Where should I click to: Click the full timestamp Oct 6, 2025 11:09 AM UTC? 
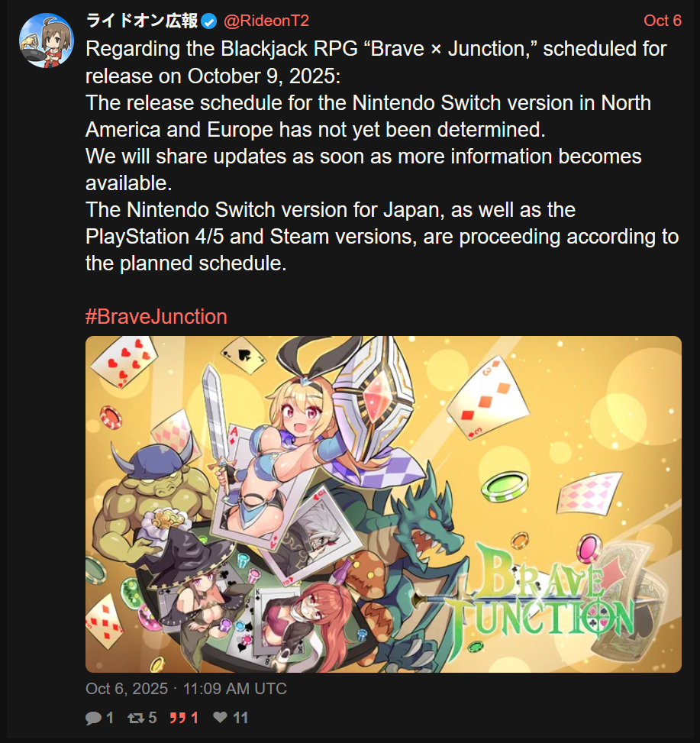(186, 689)
